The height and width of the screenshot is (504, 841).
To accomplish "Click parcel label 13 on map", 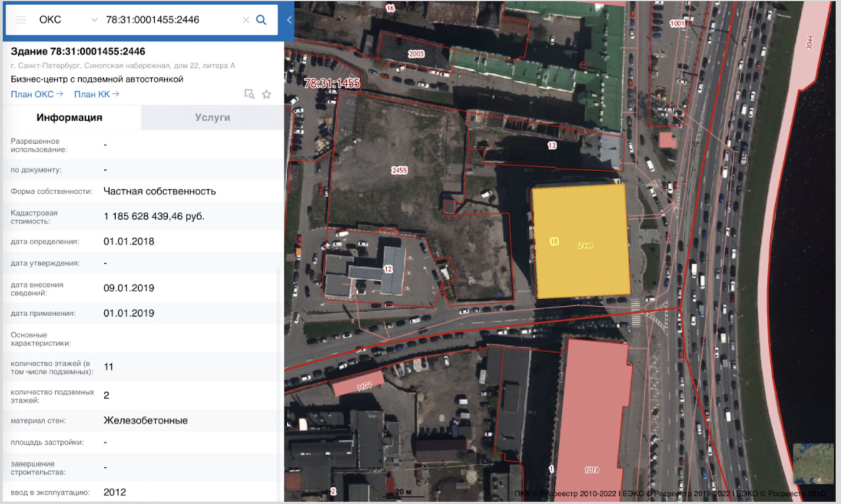I will 552,145.
